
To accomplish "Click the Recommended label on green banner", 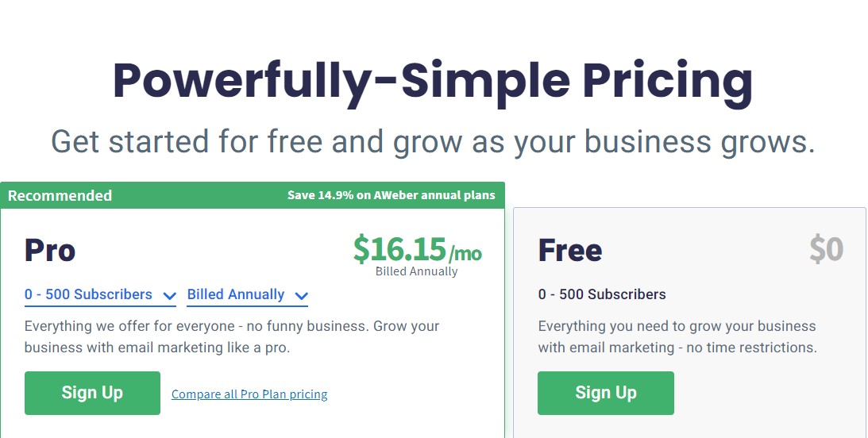I will tap(60, 196).
